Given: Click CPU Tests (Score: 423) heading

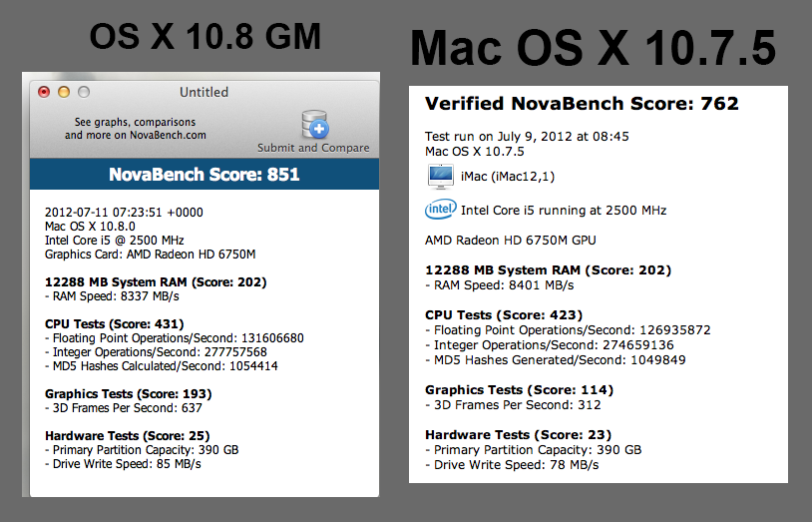Looking at the screenshot, I should [x=504, y=315].
